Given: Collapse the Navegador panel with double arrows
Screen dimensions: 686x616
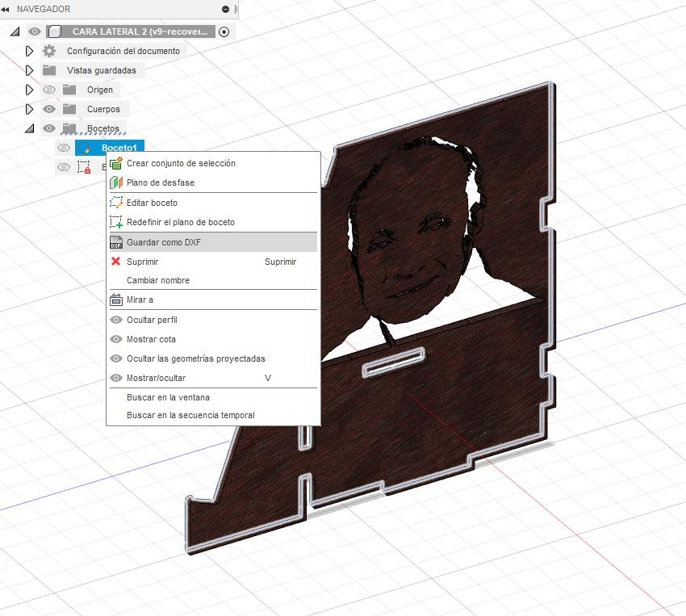Looking at the screenshot, I should click(6, 9).
